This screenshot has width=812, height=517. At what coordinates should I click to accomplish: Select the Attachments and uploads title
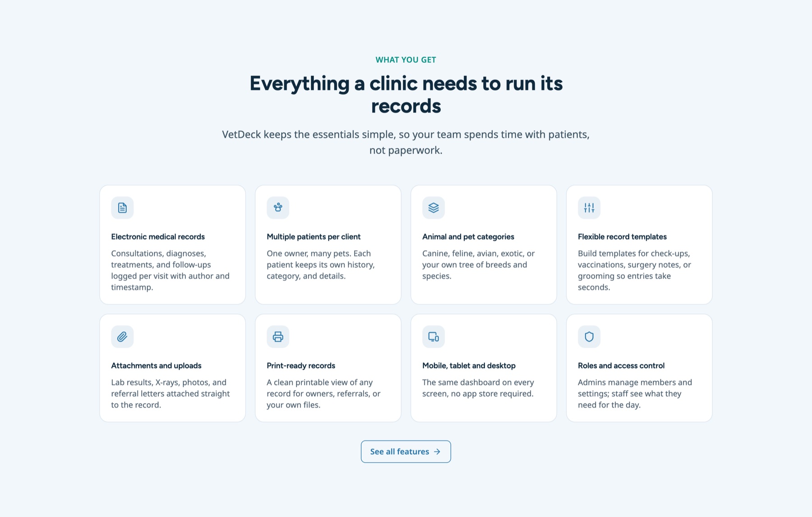[x=156, y=366]
